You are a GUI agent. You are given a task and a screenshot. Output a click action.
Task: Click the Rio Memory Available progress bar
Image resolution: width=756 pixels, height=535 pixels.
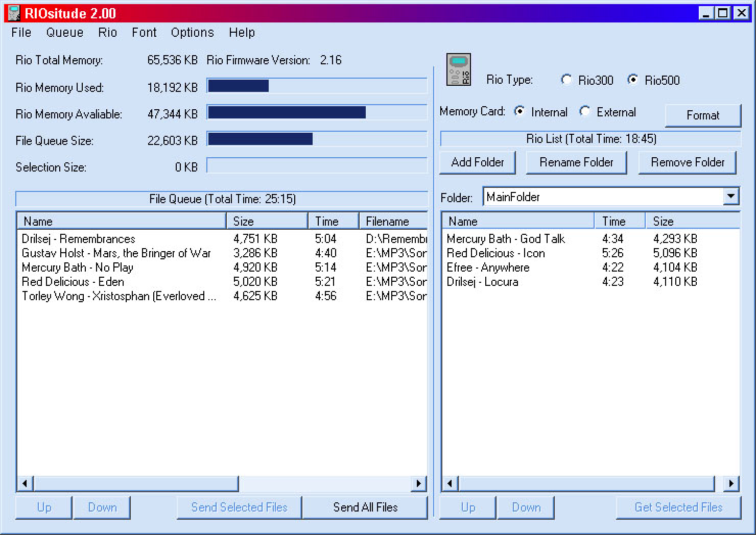point(317,112)
